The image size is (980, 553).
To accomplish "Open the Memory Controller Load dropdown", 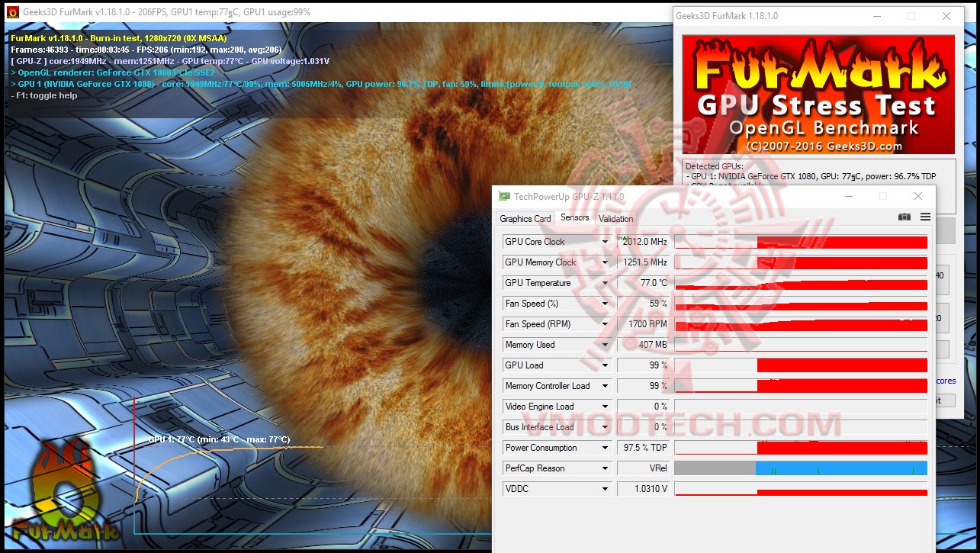I will 605,386.
